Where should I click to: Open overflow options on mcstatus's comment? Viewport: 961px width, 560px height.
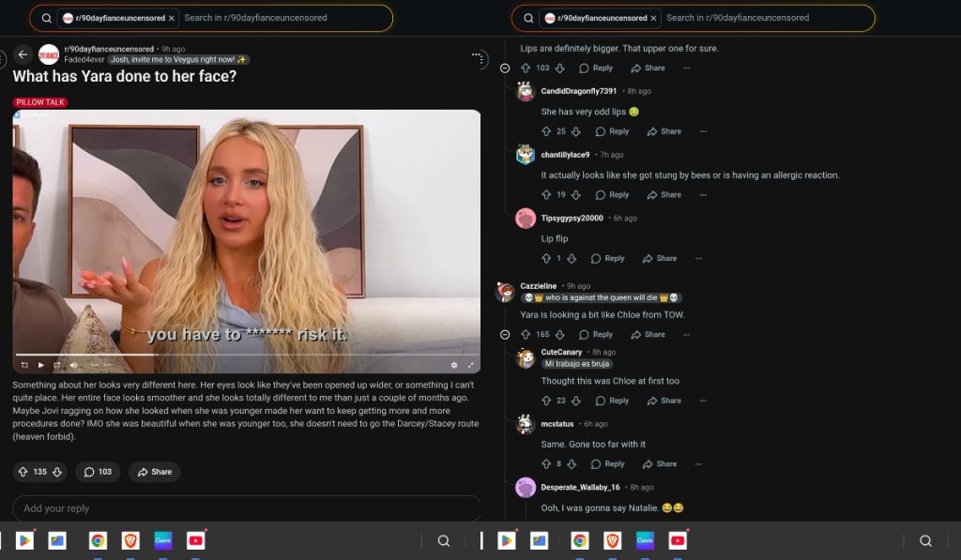tap(698, 463)
